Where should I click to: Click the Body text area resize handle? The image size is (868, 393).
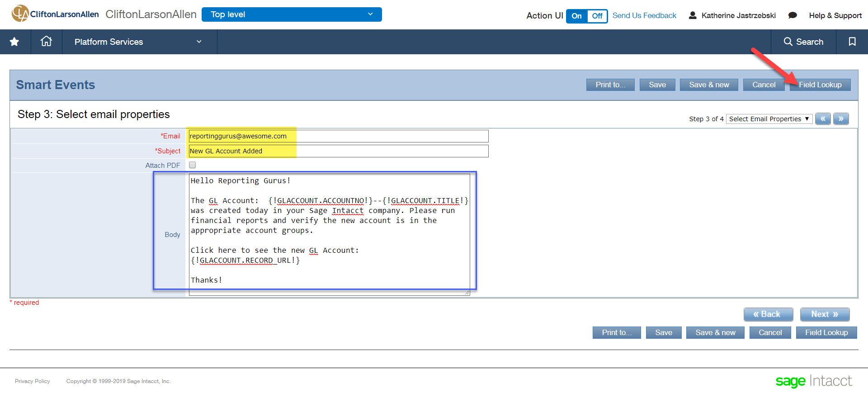[x=467, y=293]
